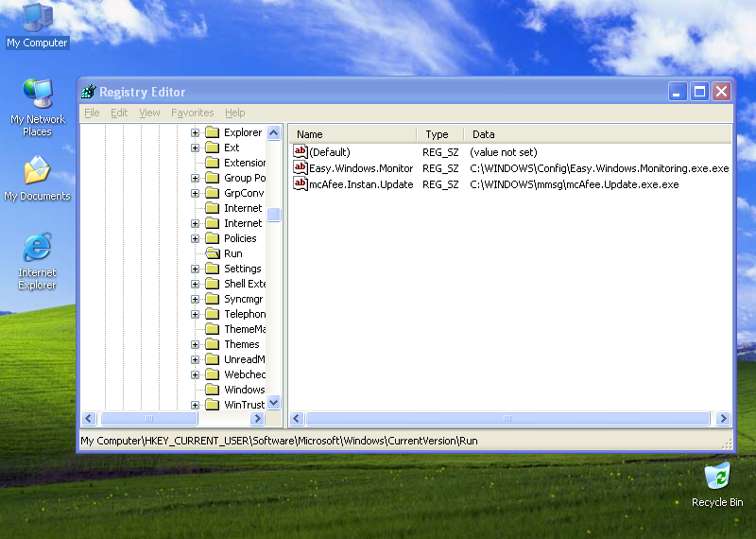This screenshot has height=539, width=756.
Task: Expand the GrpConv key
Action: tap(195, 193)
